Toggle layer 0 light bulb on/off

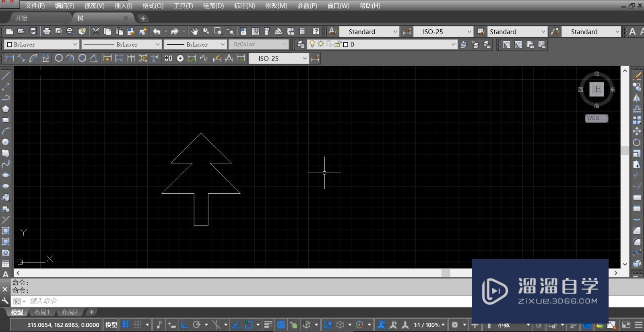pyautogui.click(x=312, y=44)
